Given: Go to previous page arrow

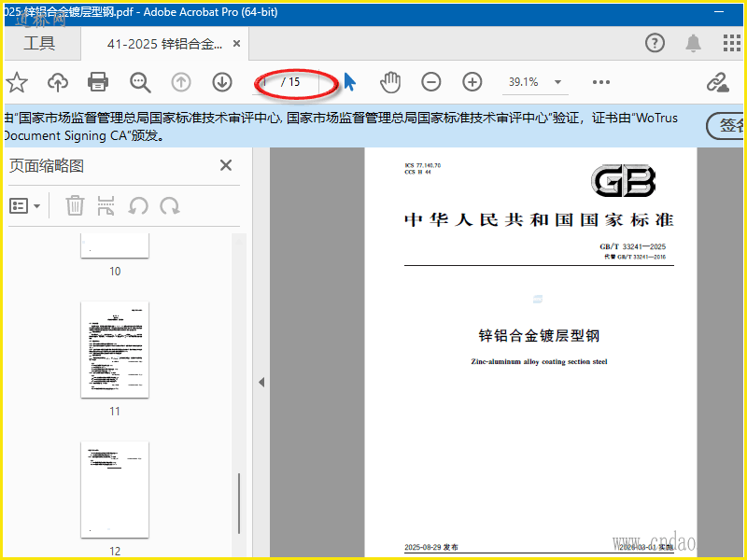Looking at the screenshot, I should (181, 82).
